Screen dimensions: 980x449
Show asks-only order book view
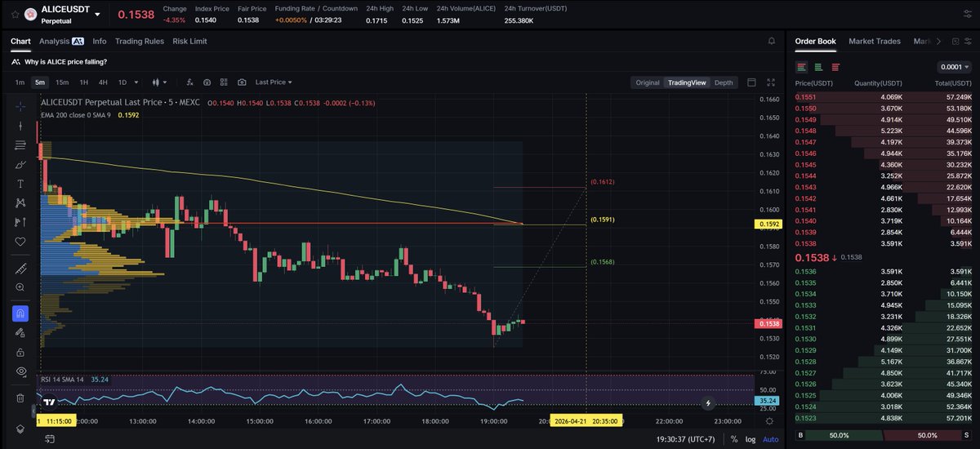[x=835, y=67]
